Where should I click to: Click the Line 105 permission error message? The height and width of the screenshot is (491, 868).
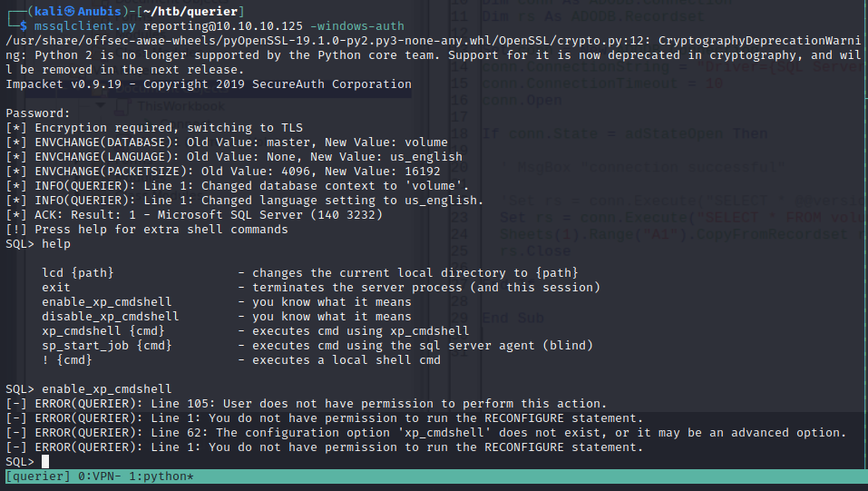click(x=317, y=404)
